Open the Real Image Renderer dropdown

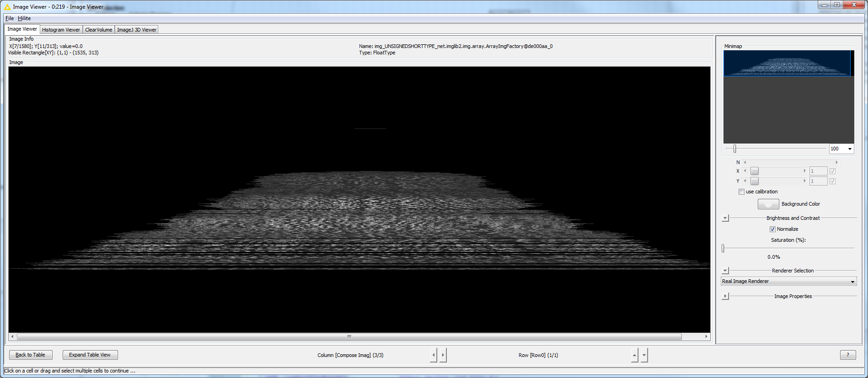(x=788, y=282)
